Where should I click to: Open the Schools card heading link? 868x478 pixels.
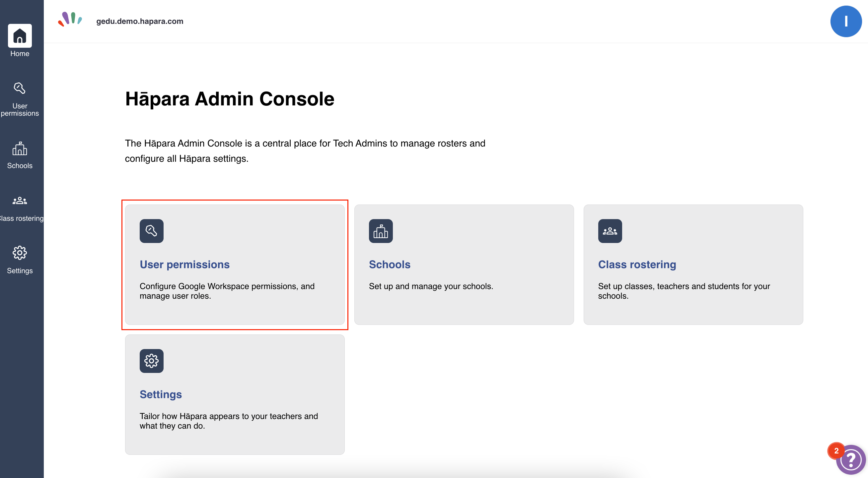pos(390,265)
